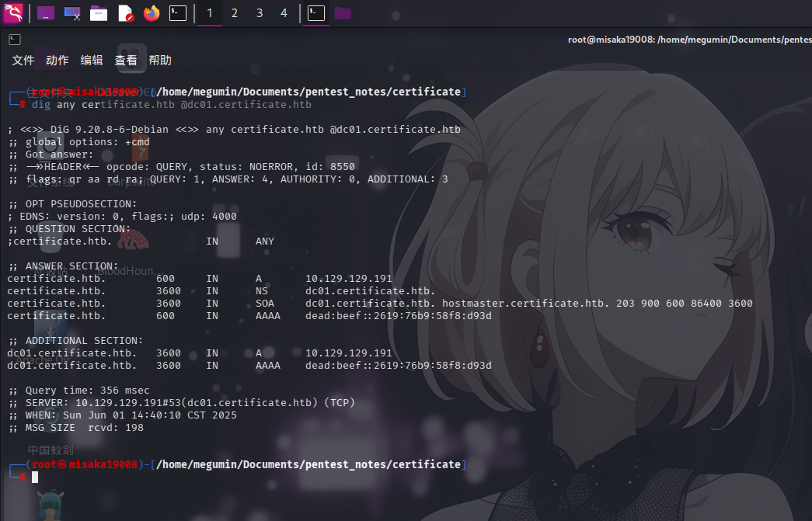Click hostmaster.certificate.htb in SOA record
812x521 pixels.
(x=525, y=303)
